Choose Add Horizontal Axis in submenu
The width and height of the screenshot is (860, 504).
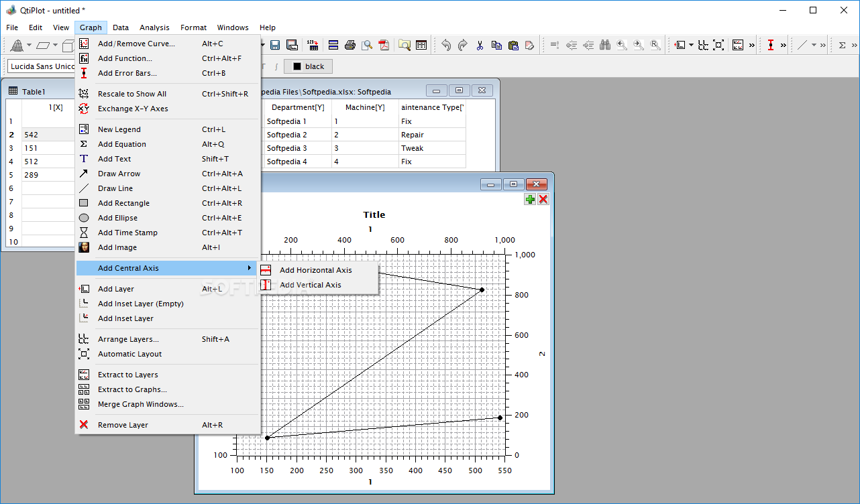[x=318, y=270]
